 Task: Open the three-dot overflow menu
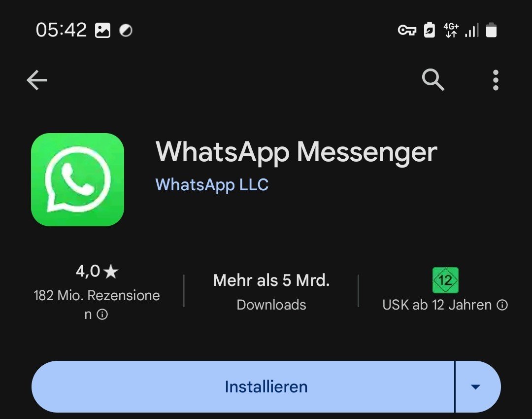(496, 80)
